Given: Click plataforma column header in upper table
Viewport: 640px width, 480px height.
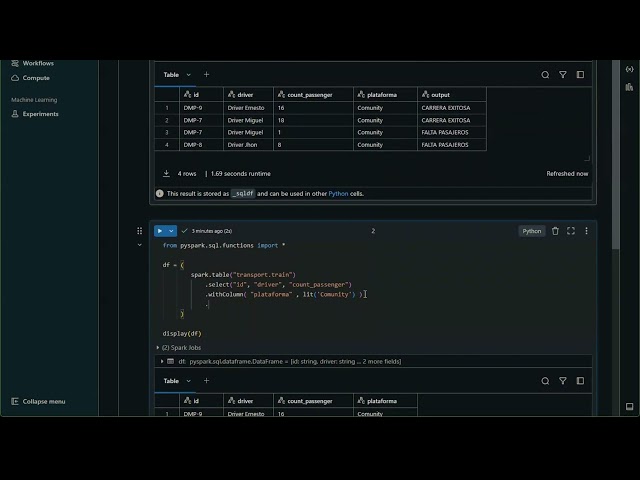Looking at the screenshot, I should [385, 95].
